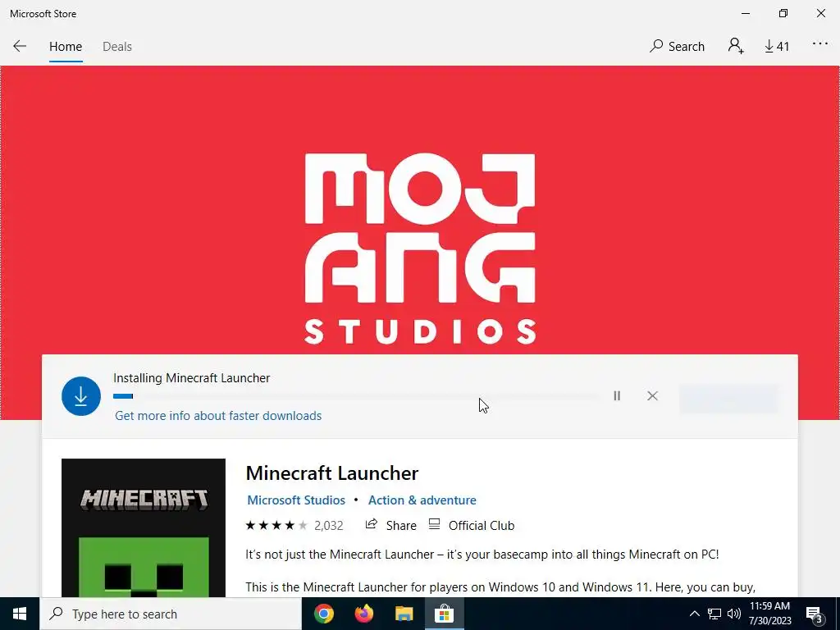
Task: Open the Action & adventure category
Action: (x=422, y=500)
